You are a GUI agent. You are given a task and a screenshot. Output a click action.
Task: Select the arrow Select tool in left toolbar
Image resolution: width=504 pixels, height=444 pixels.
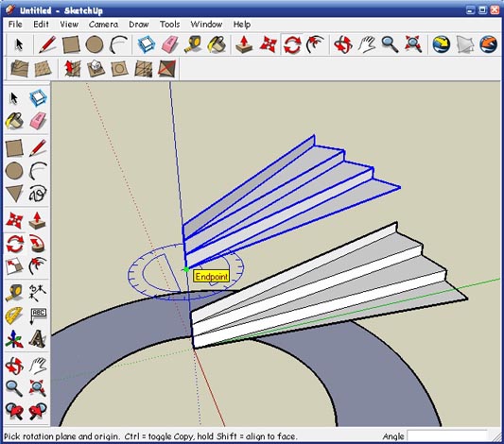14,98
